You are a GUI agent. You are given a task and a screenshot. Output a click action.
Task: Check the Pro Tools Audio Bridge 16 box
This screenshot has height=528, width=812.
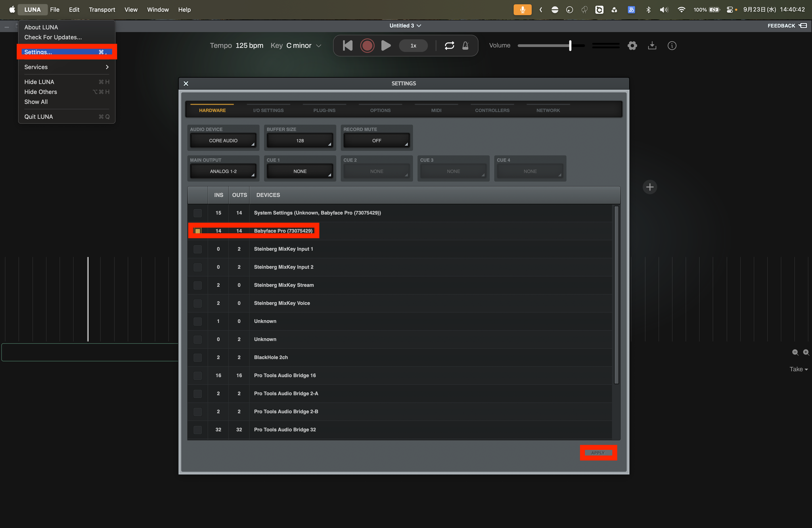point(197,376)
